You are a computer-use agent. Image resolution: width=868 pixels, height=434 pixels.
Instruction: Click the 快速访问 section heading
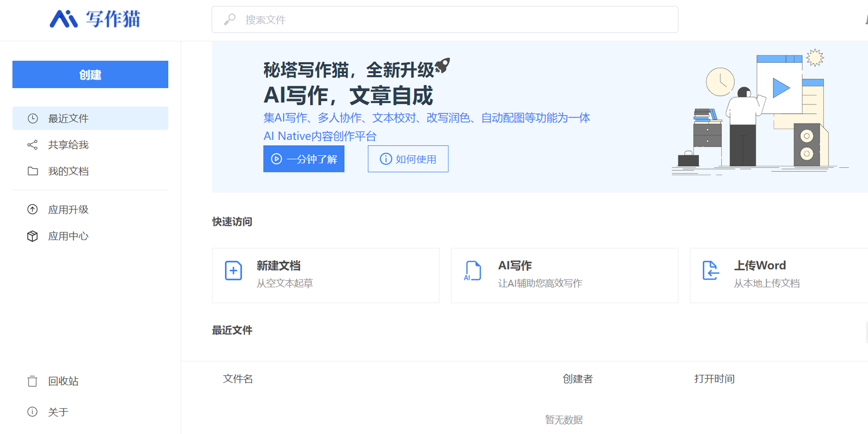click(x=232, y=222)
